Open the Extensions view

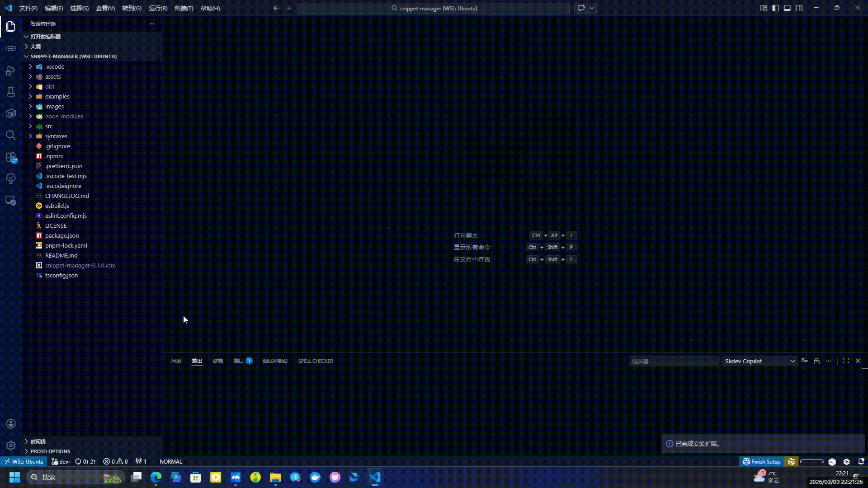(10, 157)
